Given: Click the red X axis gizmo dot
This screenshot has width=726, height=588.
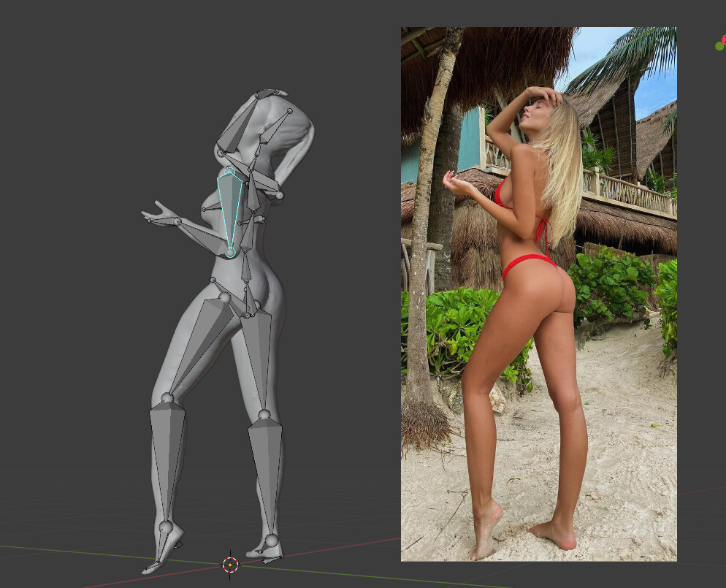Looking at the screenshot, I should coord(724,39).
